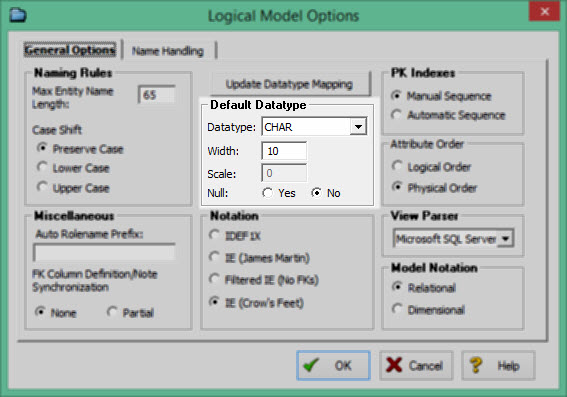Open help via the Help label

click(x=508, y=366)
